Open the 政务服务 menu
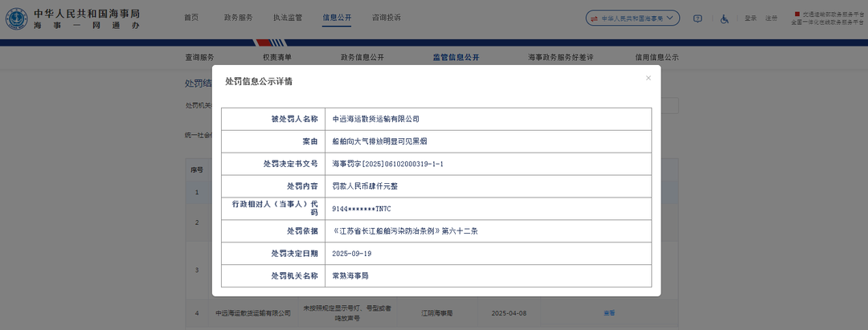 238,18
